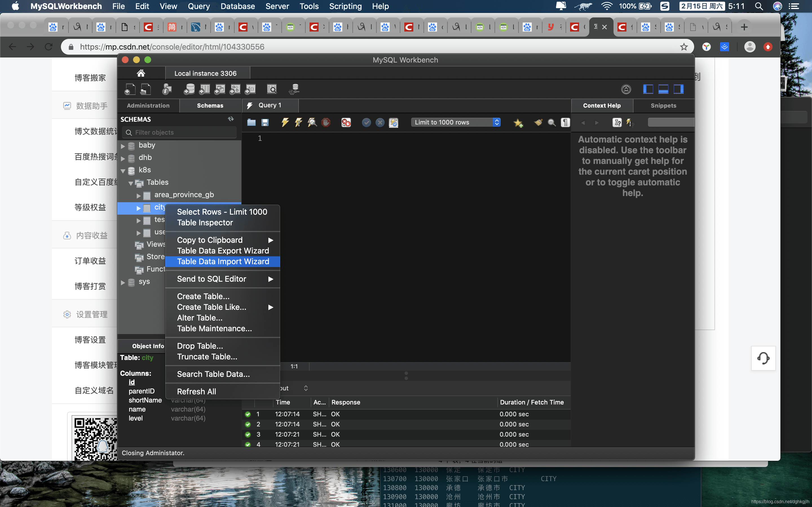
Task: Choose Table Data Import Wizard
Action: pyautogui.click(x=223, y=262)
